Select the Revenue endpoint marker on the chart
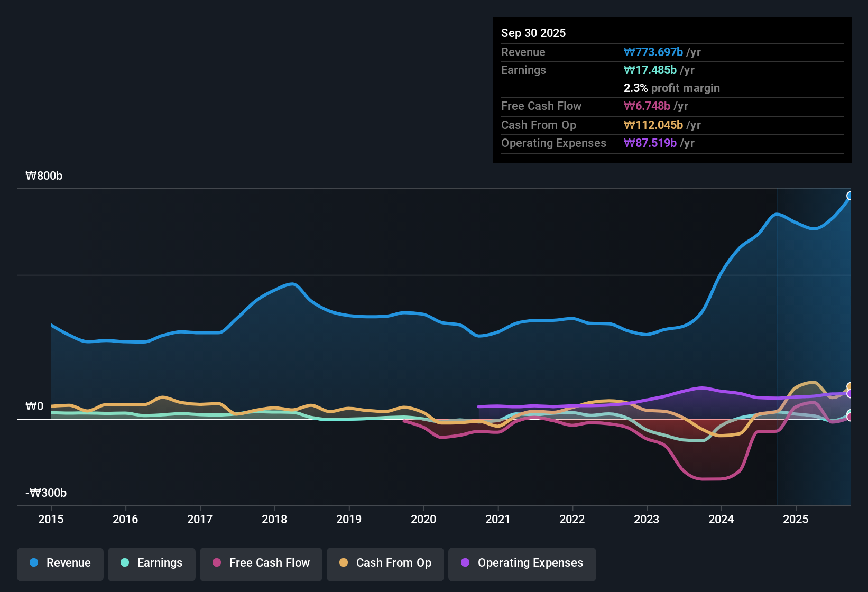 (x=850, y=196)
